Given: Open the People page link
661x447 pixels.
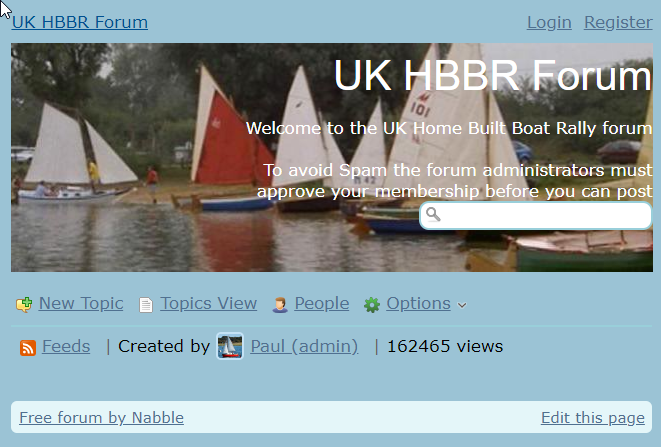Looking at the screenshot, I should [322, 303].
